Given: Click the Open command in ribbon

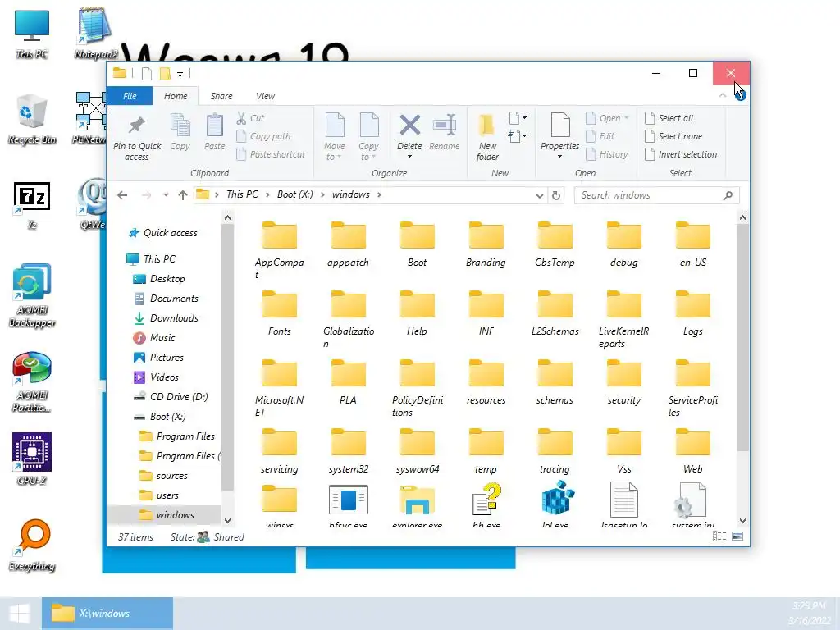Looking at the screenshot, I should point(608,118).
